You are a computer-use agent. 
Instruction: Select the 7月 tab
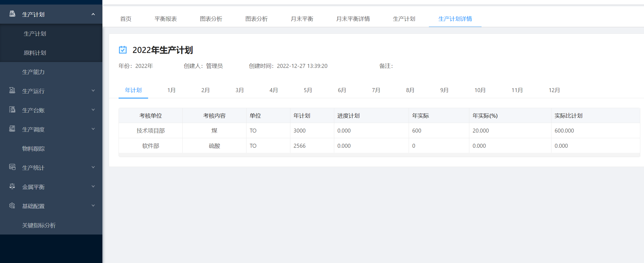[376, 90]
